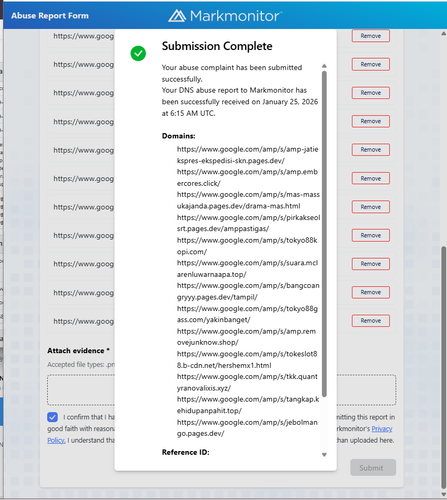Click the 'Accepted file types' hint text

click(81, 365)
